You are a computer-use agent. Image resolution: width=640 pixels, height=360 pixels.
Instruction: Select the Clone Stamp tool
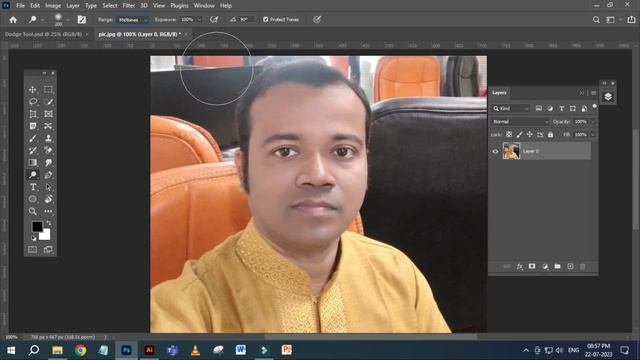pyautogui.click(x=48, y=138)
